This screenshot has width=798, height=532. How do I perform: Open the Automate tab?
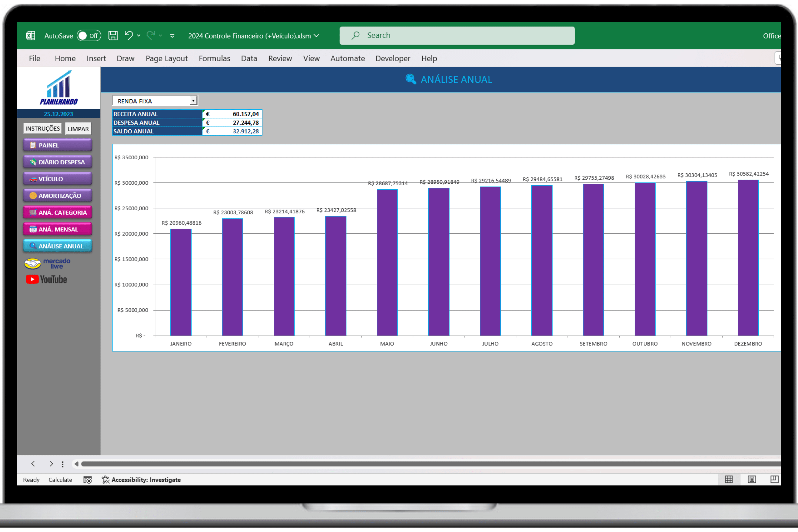pos(348,58)
